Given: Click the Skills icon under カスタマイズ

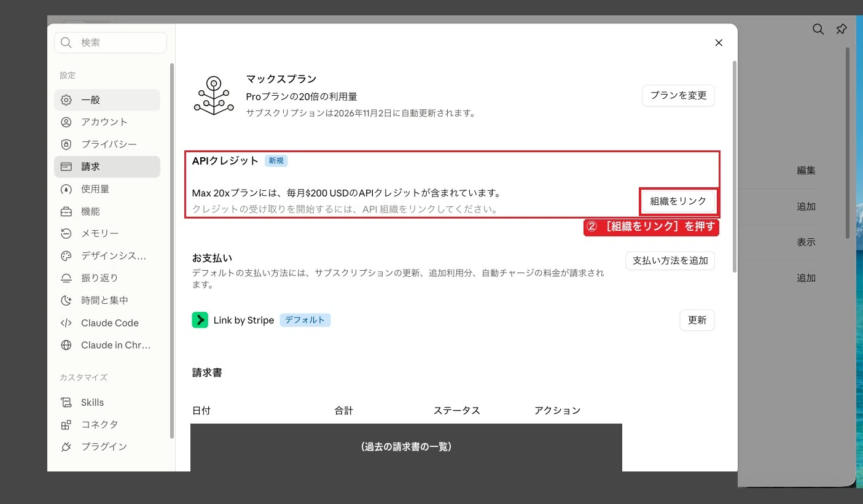Looking at the screenshot, I should pyautogui.click(x=66, y=403).
